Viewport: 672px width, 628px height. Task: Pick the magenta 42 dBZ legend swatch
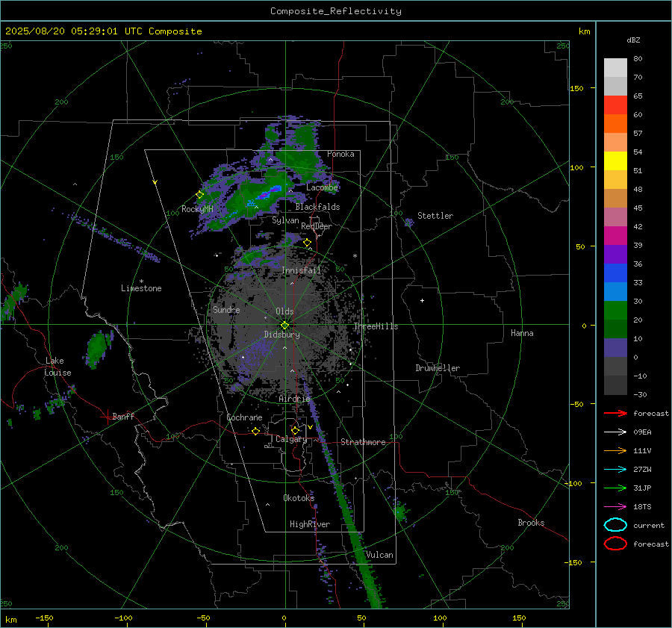point(615,235)
